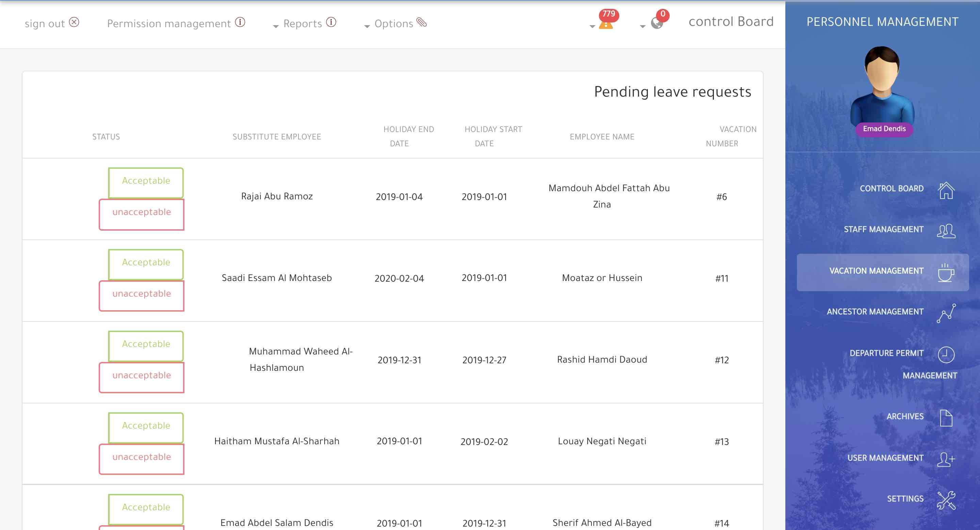Open Staff Management people icon

click(946, 231)
